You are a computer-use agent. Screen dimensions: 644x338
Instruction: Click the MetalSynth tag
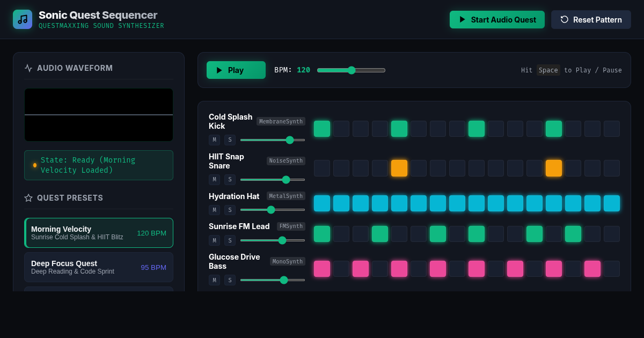click(x=286, y=196)
